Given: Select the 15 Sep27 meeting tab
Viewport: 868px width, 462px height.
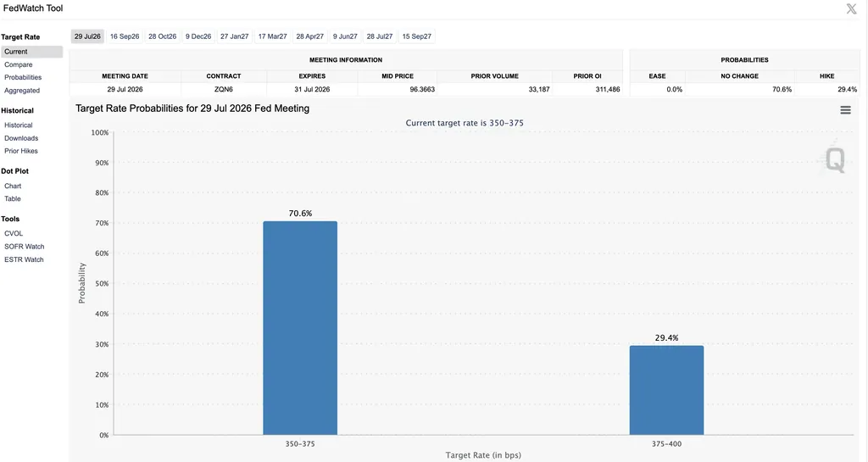Looking at the screenshot, I should pos(417,36).
